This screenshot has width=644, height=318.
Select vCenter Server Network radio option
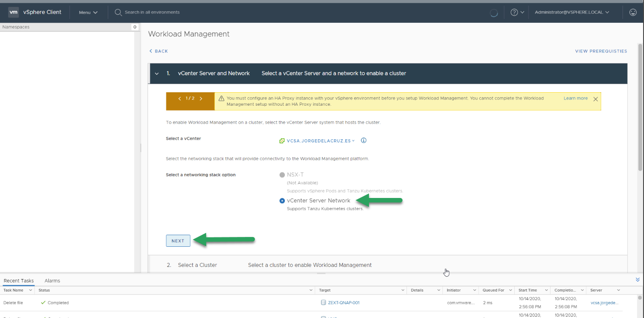pos(282,201)
